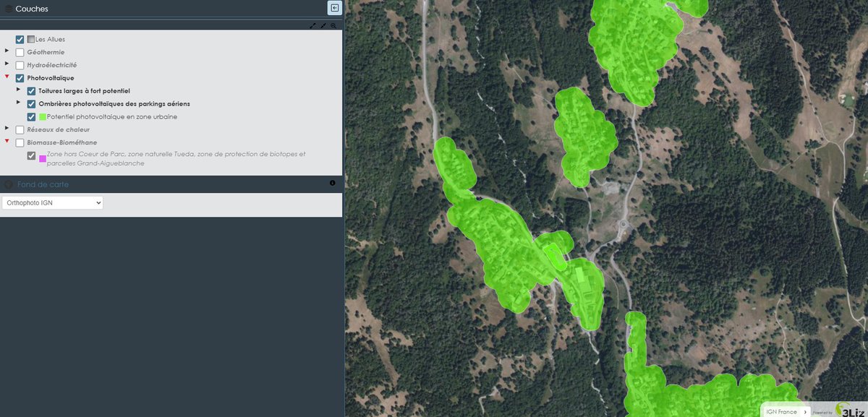This screenshot has height=417, width=868.
Task: Select the Biomasse-Biométhane group label
Action: tap(62, 142)
